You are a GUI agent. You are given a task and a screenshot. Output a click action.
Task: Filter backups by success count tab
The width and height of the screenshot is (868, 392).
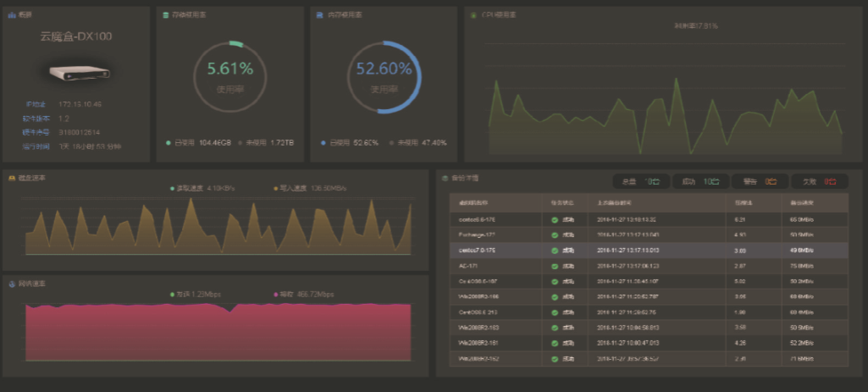point(700,181)
